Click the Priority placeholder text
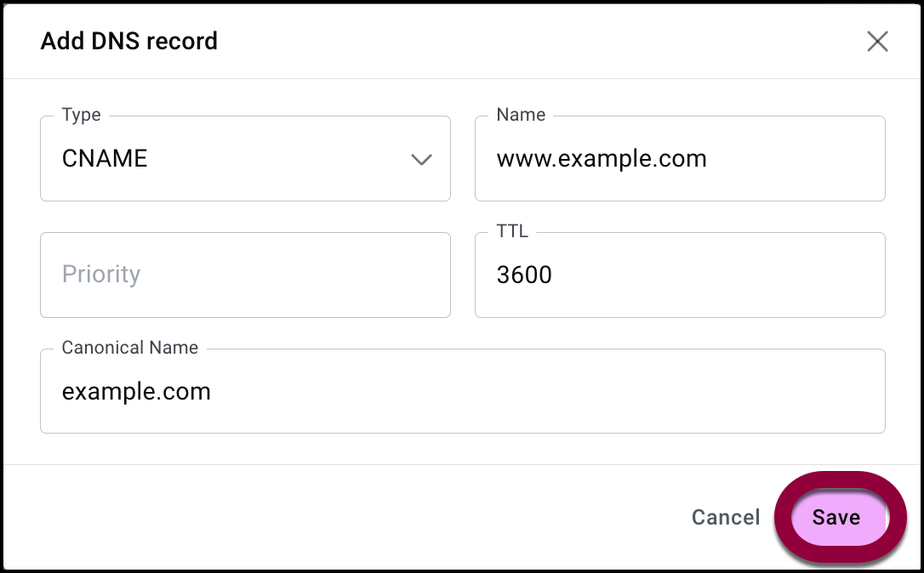 [x=101, y=275]
